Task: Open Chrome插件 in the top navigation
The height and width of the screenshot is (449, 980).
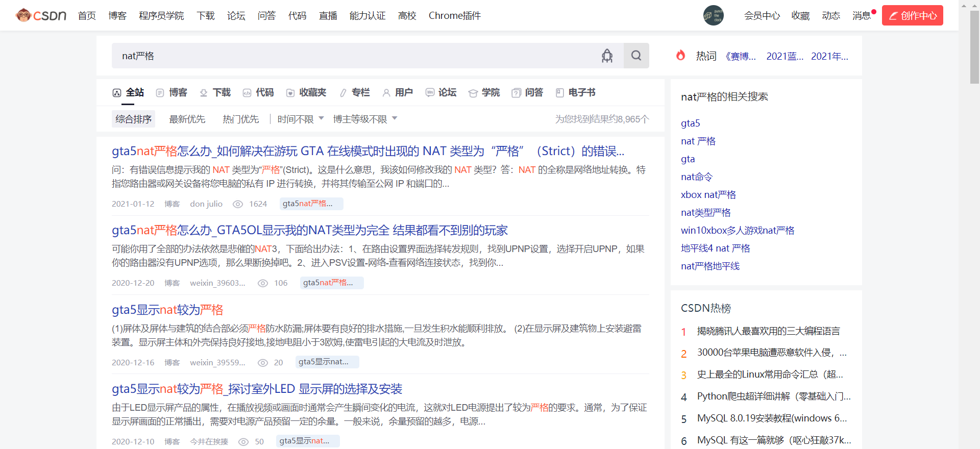Action: tap(455, 16)
